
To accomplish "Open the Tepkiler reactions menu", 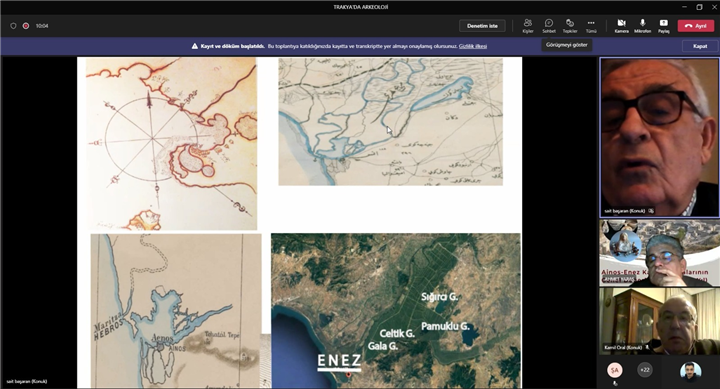I will 570,26.
